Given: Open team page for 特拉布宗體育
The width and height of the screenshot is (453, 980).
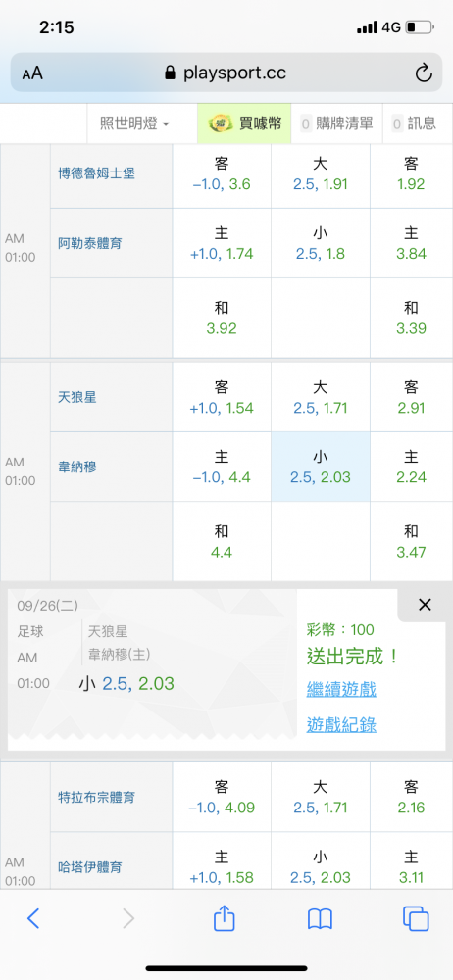Looking at the screenshot, I should [x=96, y=798].
